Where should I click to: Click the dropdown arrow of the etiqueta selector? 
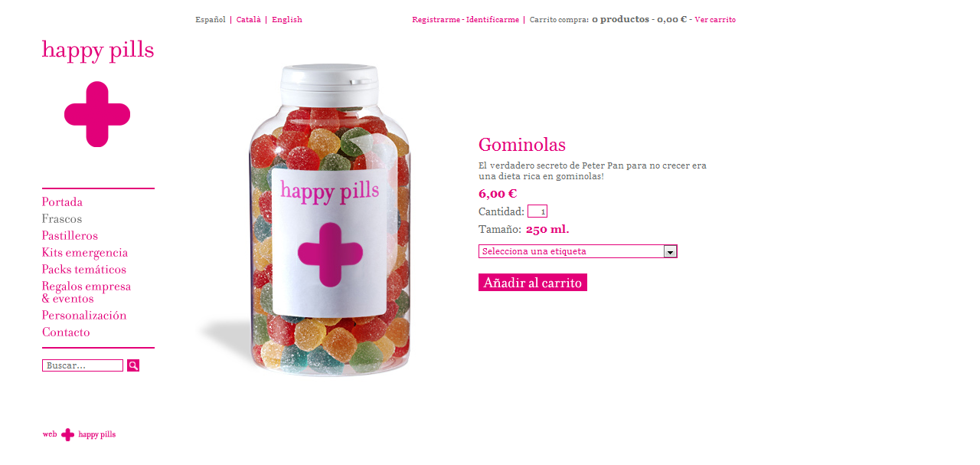(670, 251)
